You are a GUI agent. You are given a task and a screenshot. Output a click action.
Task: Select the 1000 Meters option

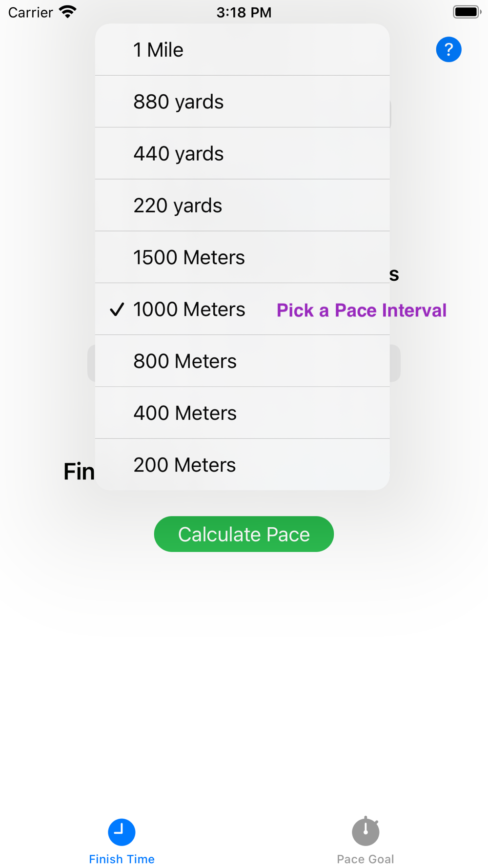click(189, 310)
